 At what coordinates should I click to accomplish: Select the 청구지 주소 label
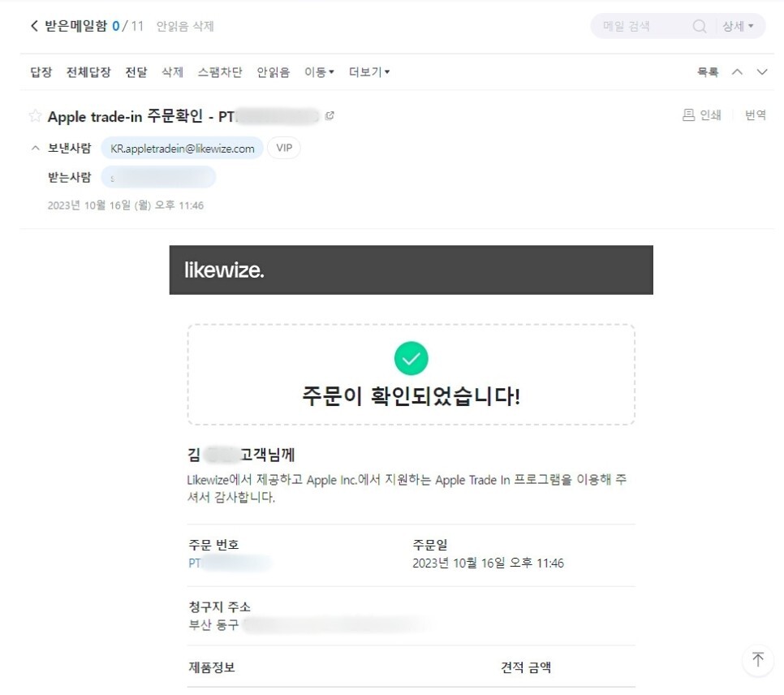(x=219, y=607)
